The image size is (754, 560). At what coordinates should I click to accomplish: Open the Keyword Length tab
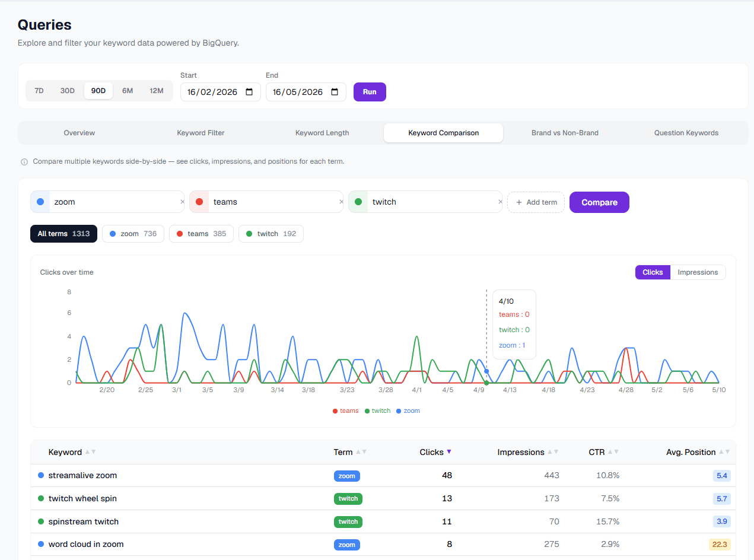322,133
